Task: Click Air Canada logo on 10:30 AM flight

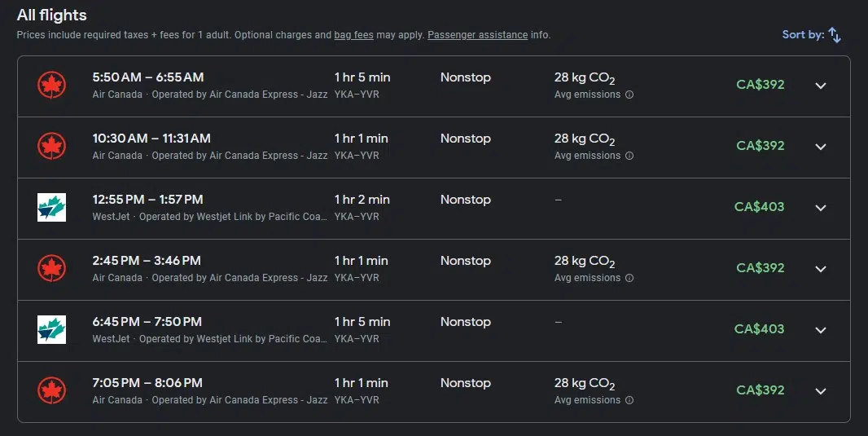Action: tap(51, 147)
